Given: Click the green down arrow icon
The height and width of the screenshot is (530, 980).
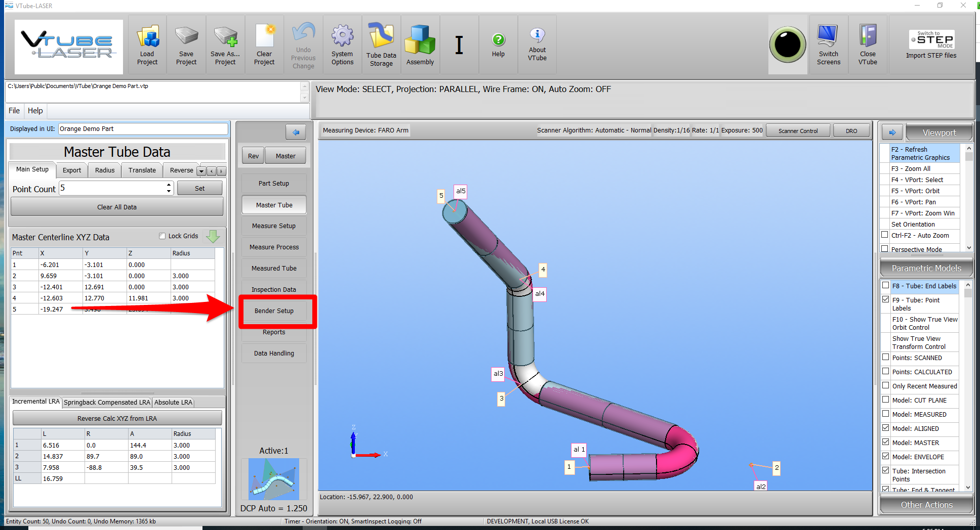Looking at the screenshot, I should coord(213,236).
